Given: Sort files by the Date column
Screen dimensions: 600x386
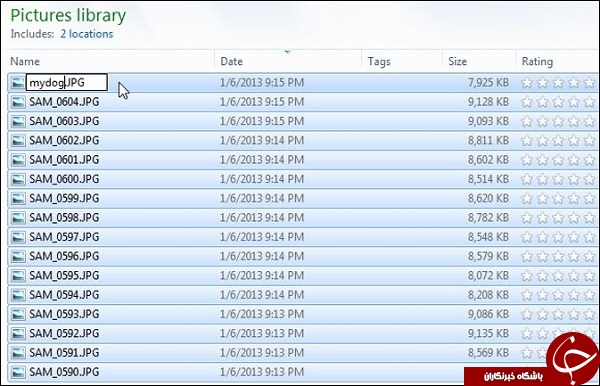Looking at the screenshot, I should [x=232, y=61].
